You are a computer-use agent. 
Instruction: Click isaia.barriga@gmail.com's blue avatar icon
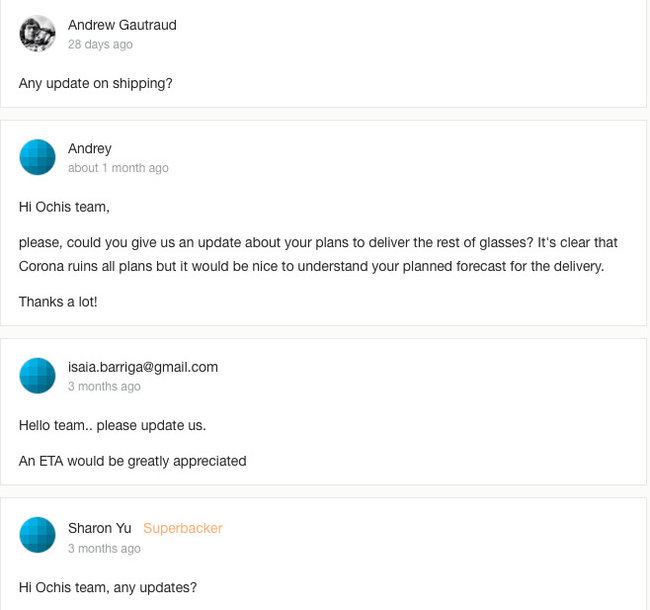(38, 375)
